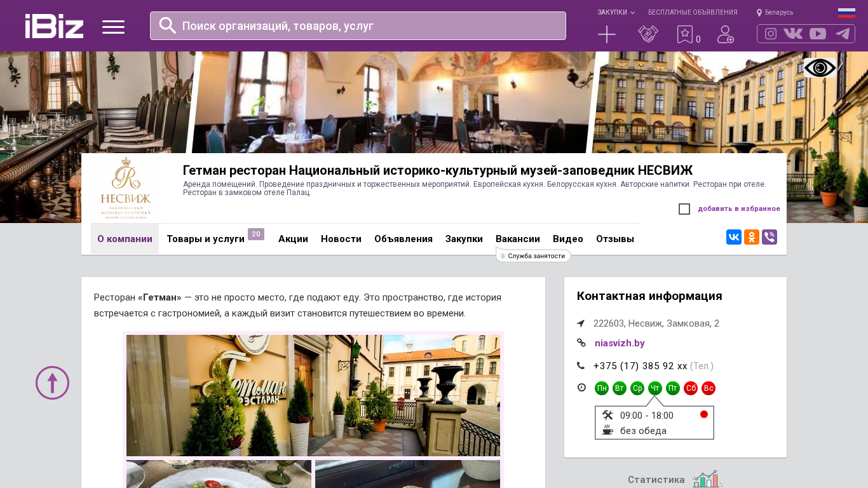
Task: Visit the niasvizh.by website link
Action: click(x=620, y=343)
